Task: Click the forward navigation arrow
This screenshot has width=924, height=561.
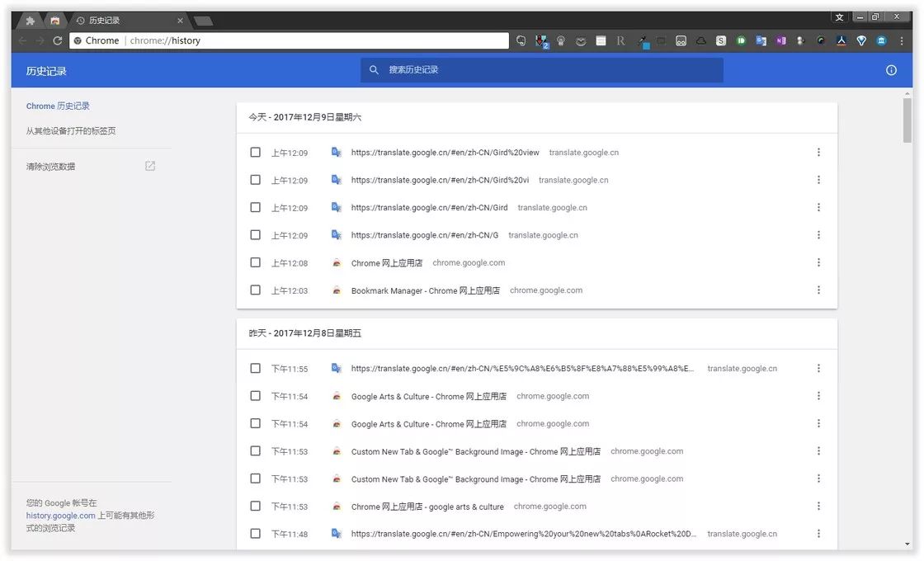Action: pos(40,40)
